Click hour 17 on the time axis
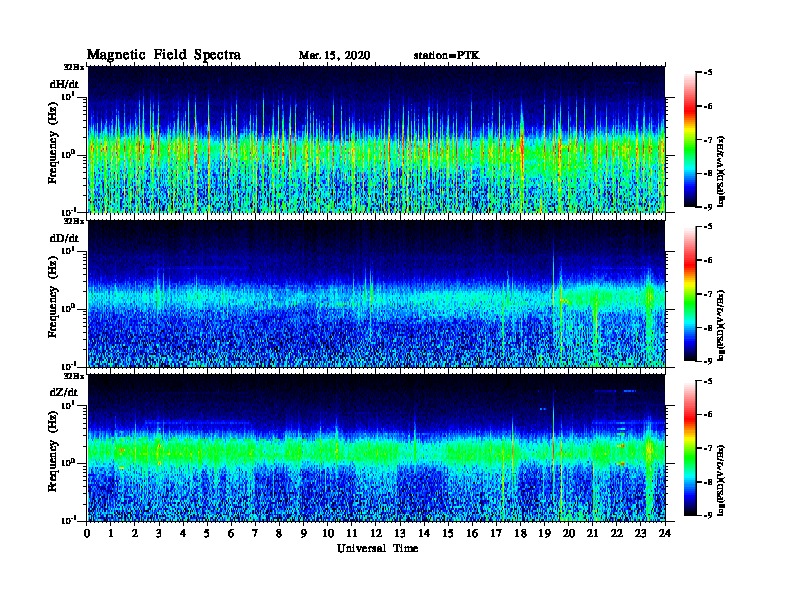 pos(496,533)
